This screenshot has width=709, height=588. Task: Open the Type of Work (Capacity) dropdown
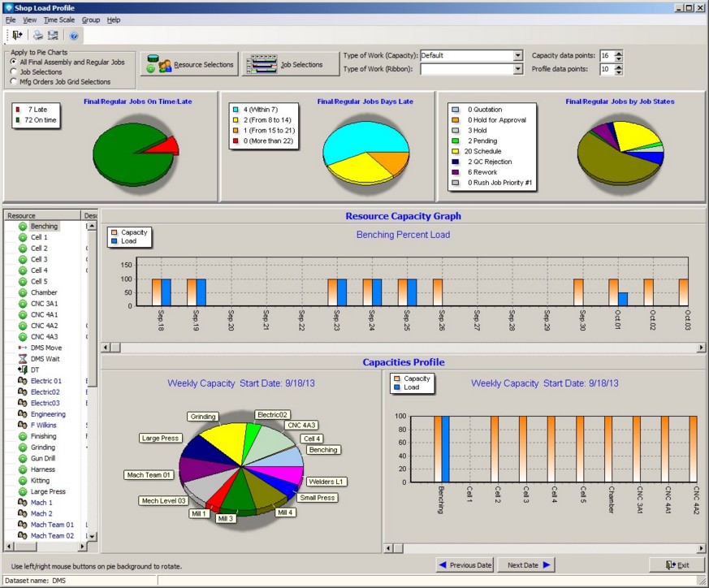click(518, 56)
